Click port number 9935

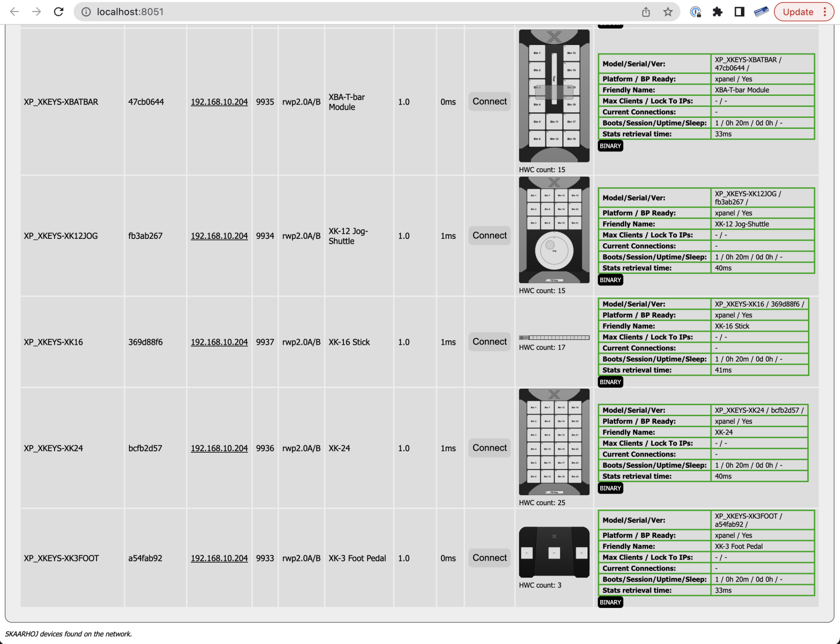pyautogui.click(x=265, y=102)
